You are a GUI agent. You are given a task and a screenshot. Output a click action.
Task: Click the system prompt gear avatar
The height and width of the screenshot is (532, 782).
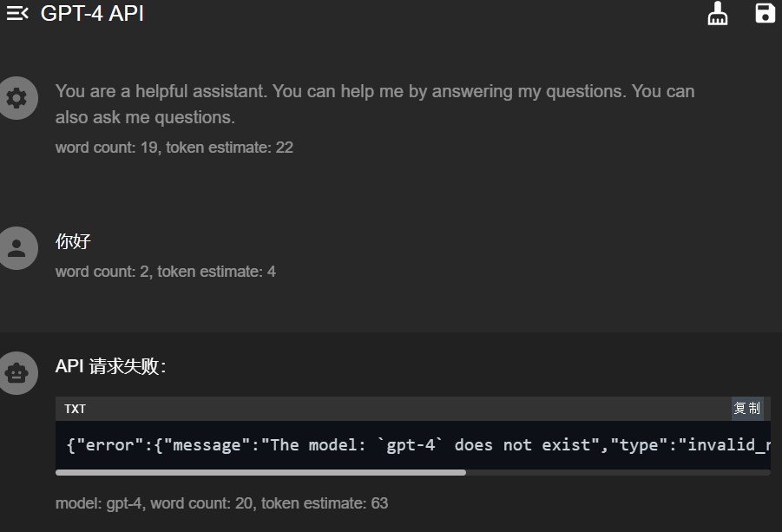point(16,98)
